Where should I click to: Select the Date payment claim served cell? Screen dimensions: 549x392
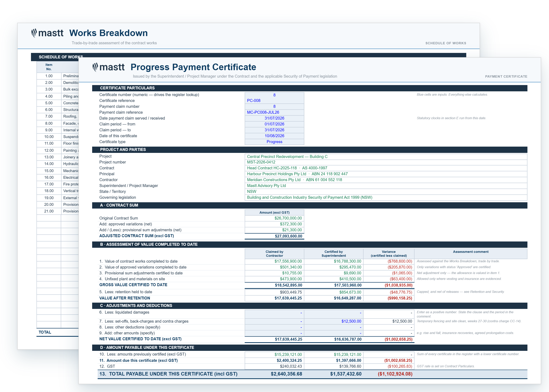tap(274, 118)
